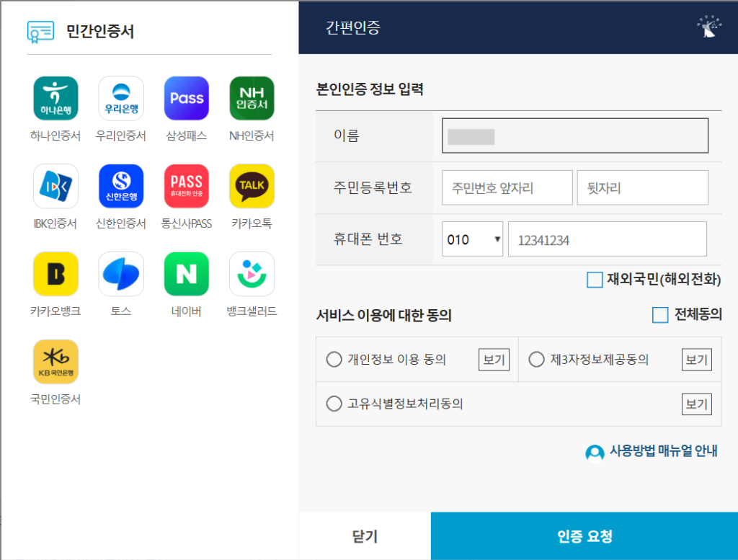The height and width of the screenshot is (560, 738).
Task: Choose the NH certificate icon
Action: pos(252,98)
